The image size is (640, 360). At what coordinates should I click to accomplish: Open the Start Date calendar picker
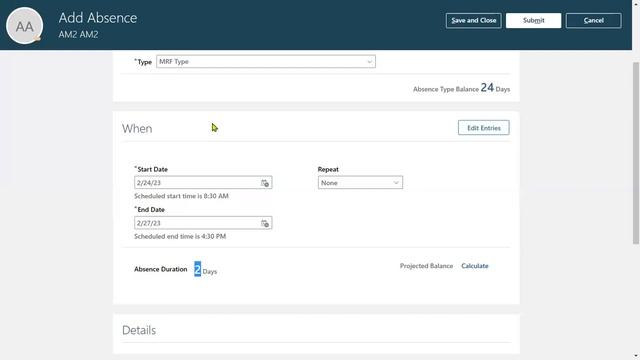coord(265,183)
